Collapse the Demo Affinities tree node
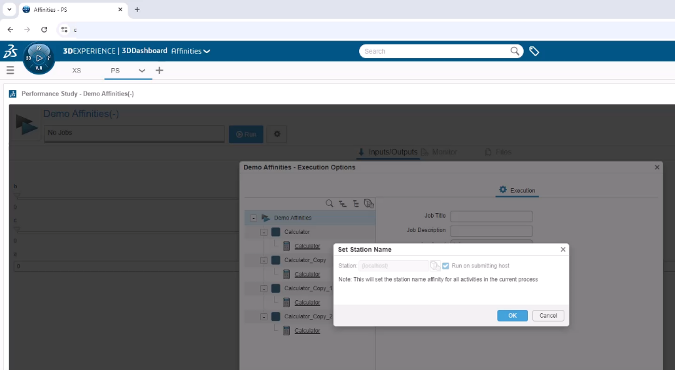Viewport: 676px width, 370px height. (254, 218)
